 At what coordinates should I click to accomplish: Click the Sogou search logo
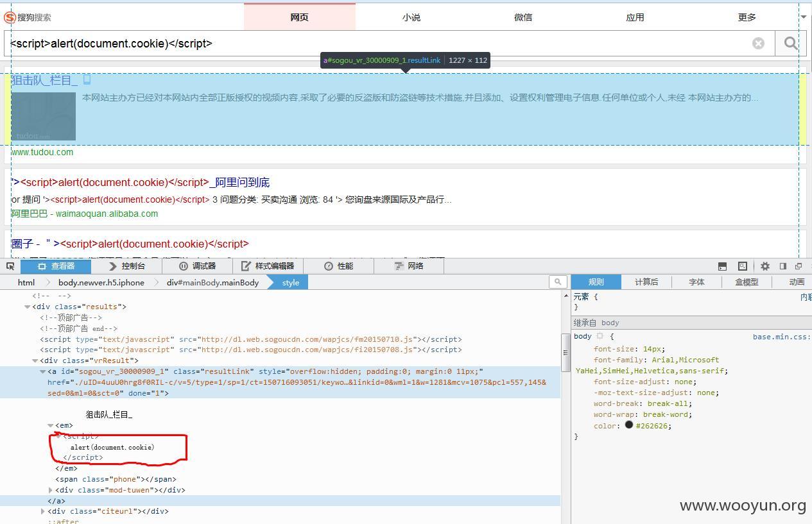click(x=28, y=17)
